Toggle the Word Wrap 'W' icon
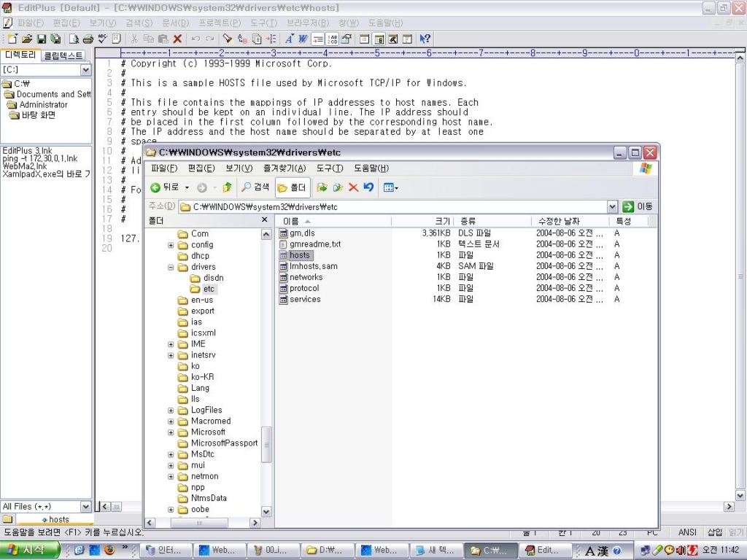The width and height of the screenshot is (747, 560). [x=303, y=39]
